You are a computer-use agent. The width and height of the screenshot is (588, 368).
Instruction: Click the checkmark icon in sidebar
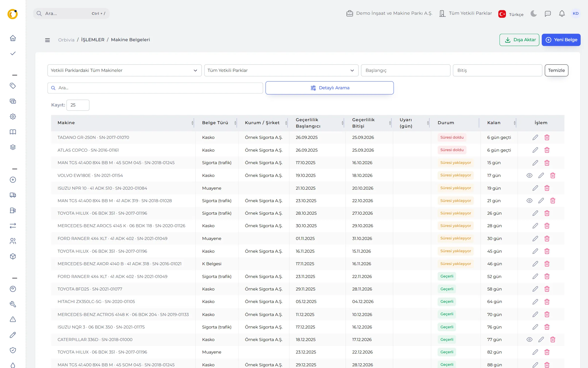pos(13,53)
